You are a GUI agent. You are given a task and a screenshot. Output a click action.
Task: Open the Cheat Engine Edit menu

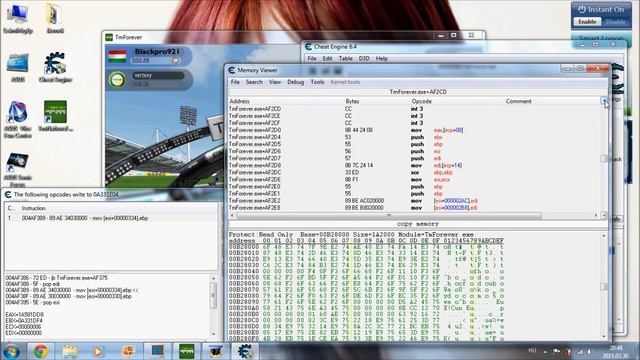(327, 59)
